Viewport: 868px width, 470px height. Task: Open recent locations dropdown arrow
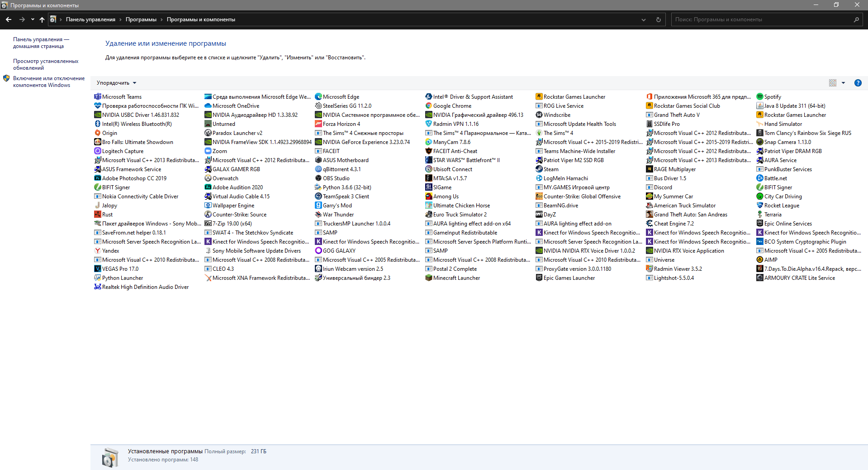pos(33,19)
